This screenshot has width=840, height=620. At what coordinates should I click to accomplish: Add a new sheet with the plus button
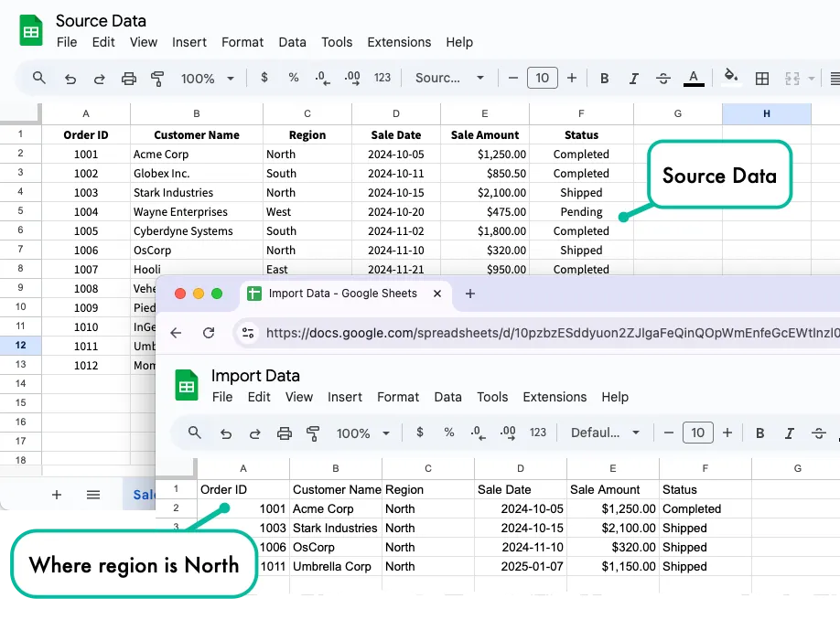click(57, 495)
